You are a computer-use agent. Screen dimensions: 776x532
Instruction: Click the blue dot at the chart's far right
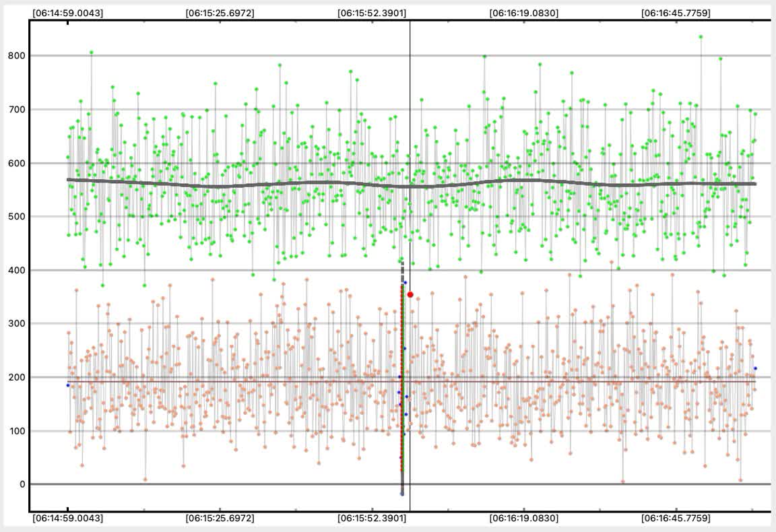click(x=755, y=368)
